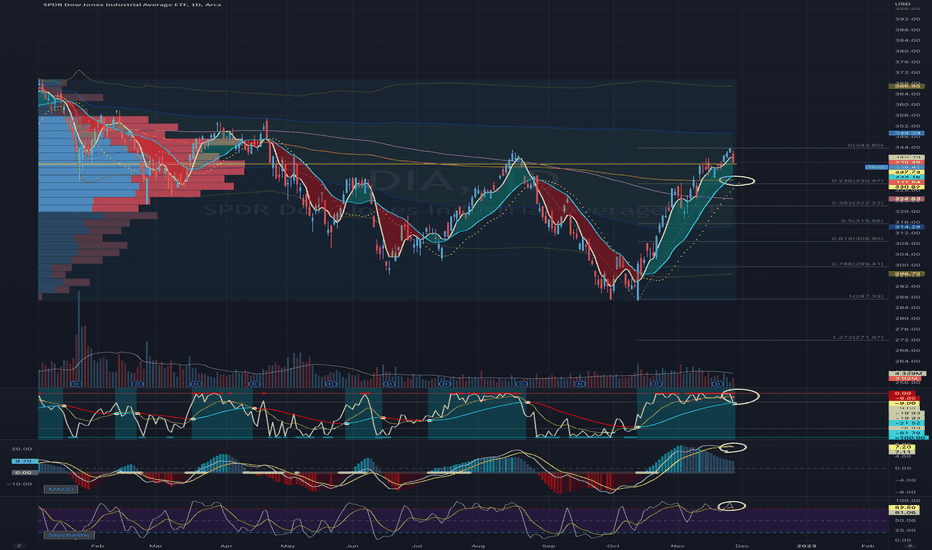Click the Oct label on the time axis
Viewport: 932px width, 550px height.
click(x=613, y=545)
